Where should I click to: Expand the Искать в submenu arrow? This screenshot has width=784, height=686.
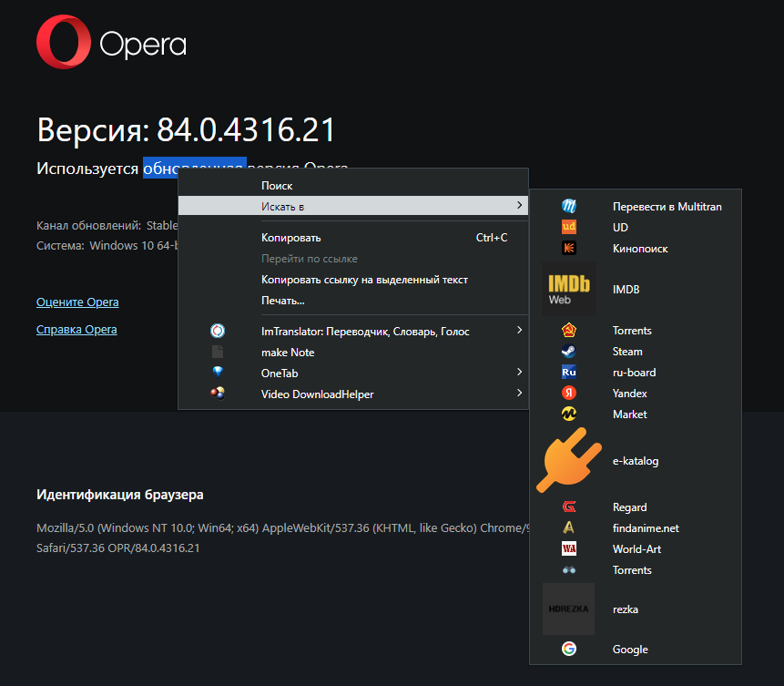click(x=520, y=205)
